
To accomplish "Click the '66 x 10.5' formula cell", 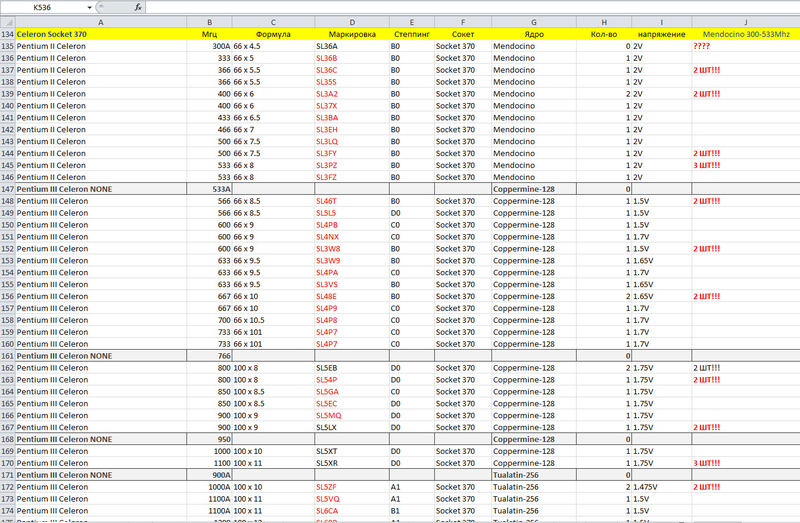I will point(273,320).
